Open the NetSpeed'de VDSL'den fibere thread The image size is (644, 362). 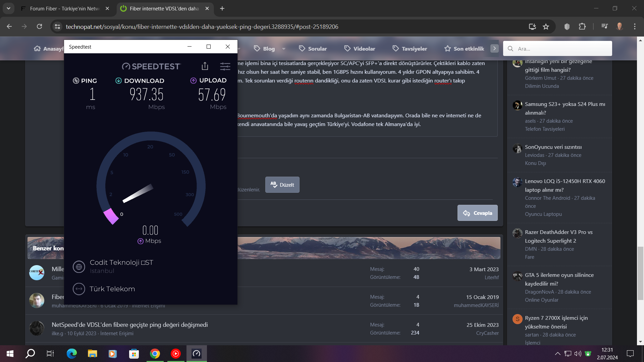point(129,324)
